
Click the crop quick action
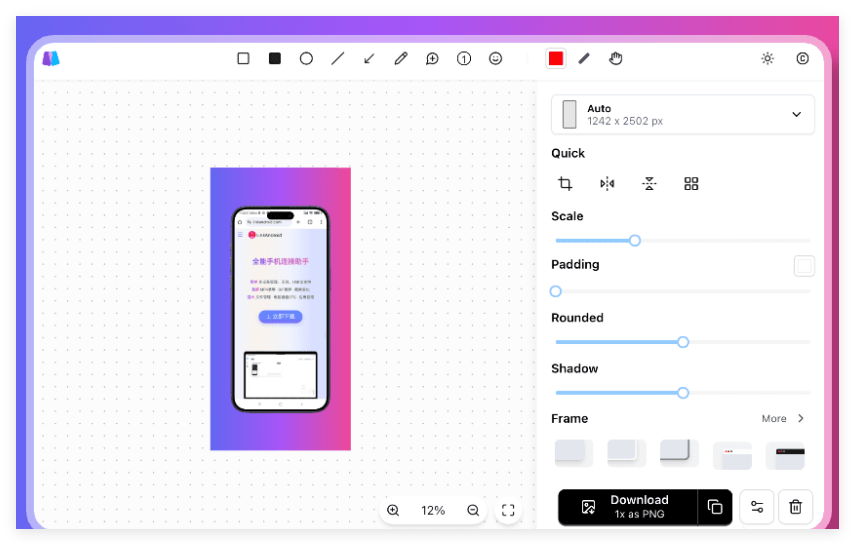pos(565,183)
